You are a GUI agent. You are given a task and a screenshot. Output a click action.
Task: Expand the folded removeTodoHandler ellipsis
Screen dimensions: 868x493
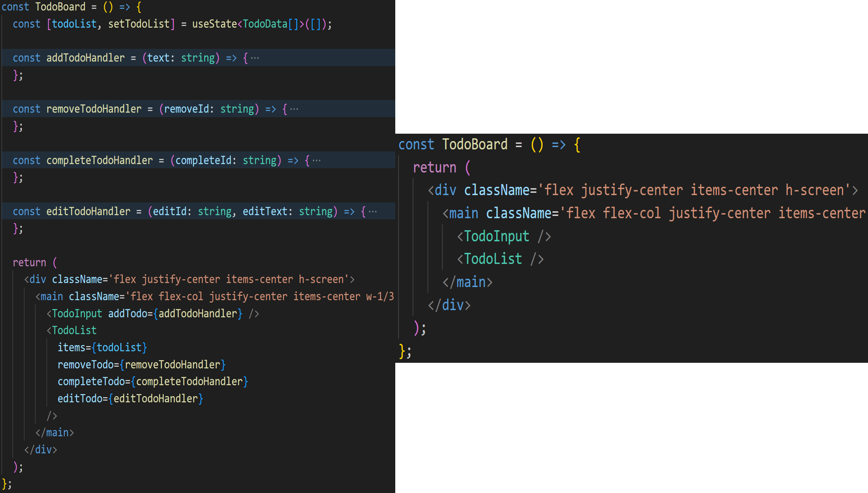(x=294, y=109)
